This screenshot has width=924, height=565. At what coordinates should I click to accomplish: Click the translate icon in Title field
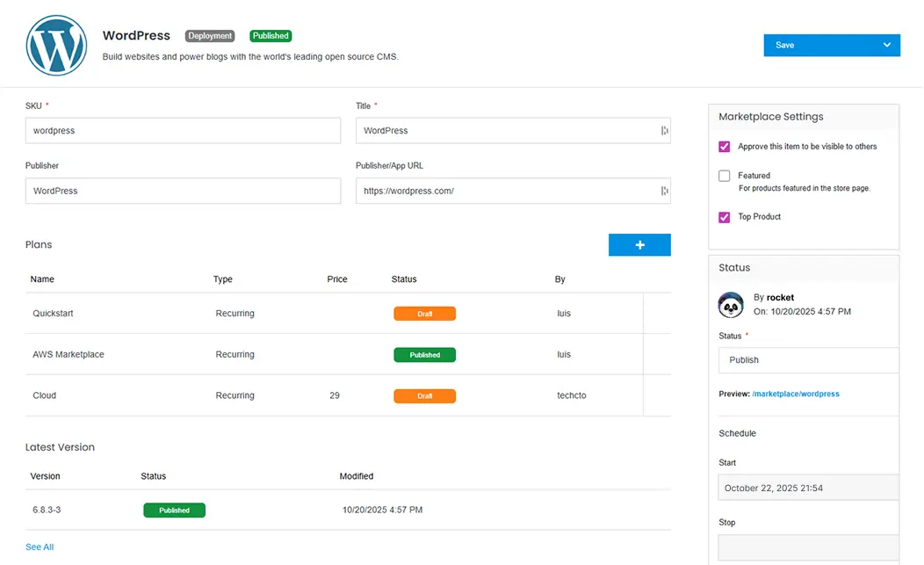coord(664,131)
